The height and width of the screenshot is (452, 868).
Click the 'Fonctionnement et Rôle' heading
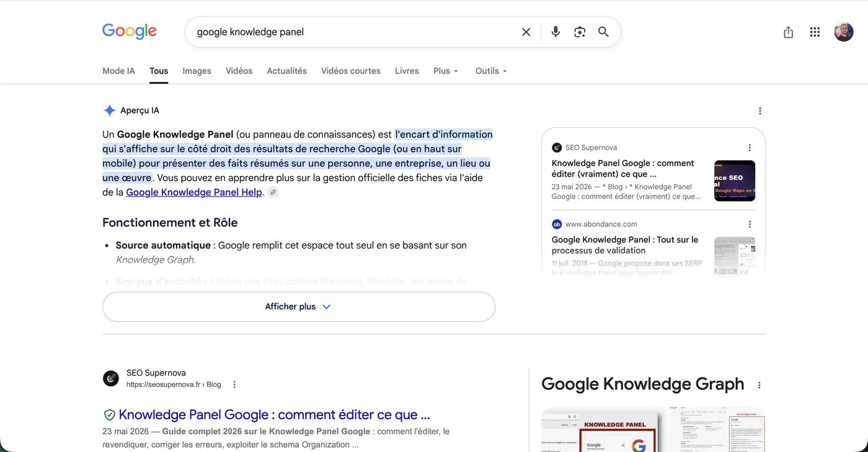[x=170, y=223]
